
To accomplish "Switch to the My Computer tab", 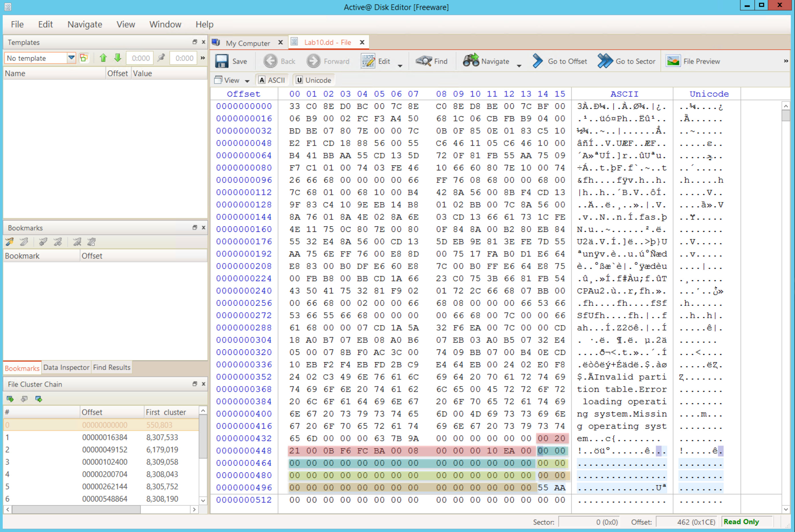I will click(248, 43).
